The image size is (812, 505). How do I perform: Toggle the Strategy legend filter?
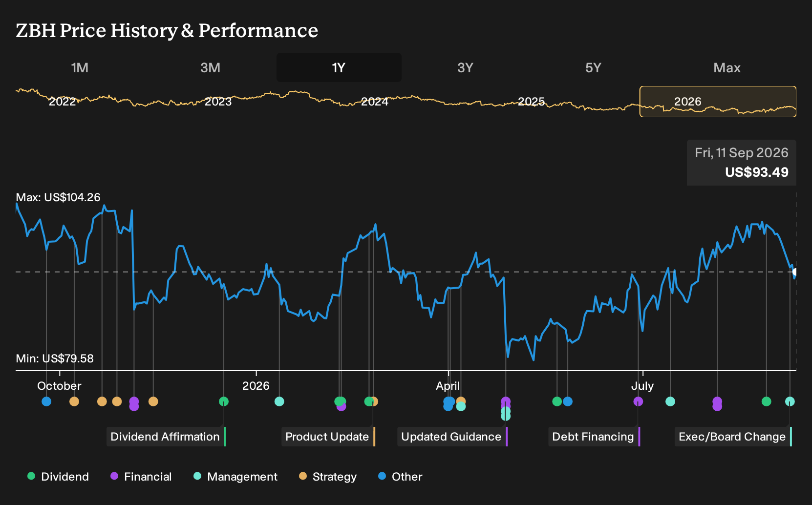[x=328, y=477]
